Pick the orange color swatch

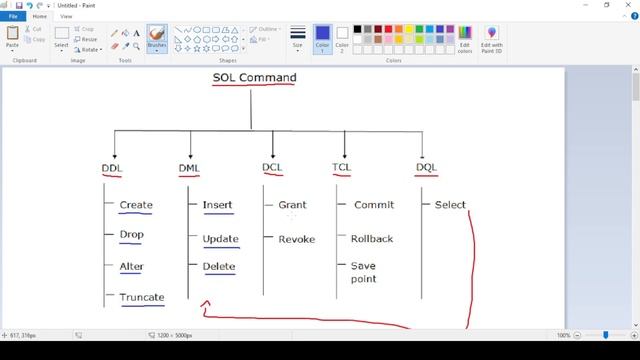coord(399,29)
